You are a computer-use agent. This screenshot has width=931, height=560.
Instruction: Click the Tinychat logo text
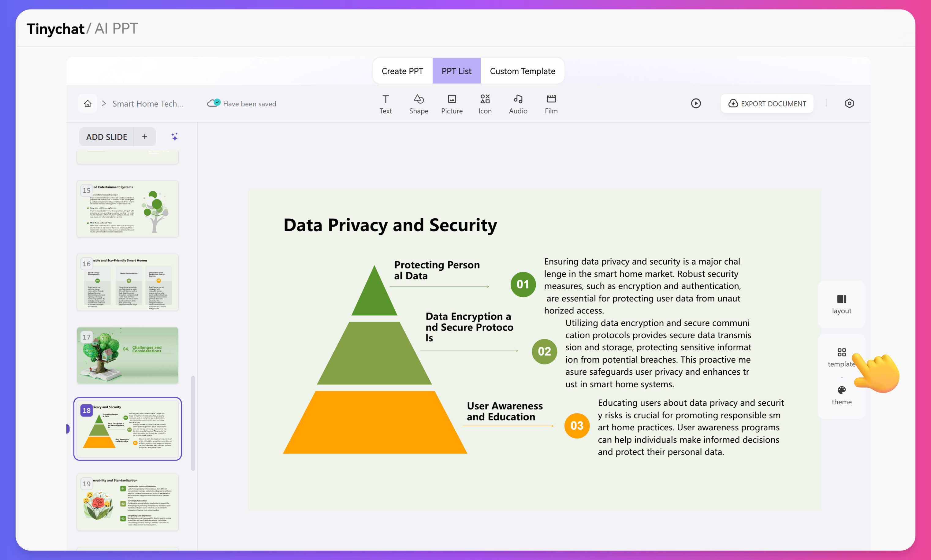coord(55,29)
